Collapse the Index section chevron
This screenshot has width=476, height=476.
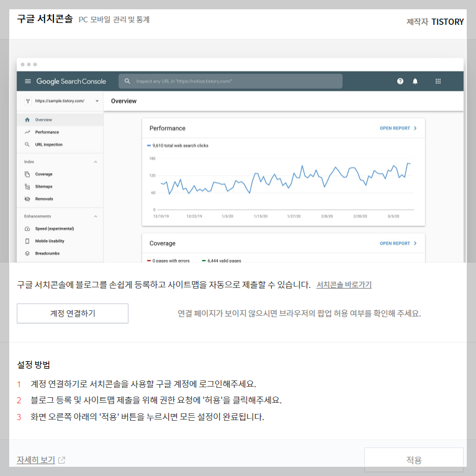[x=96, y=162]
